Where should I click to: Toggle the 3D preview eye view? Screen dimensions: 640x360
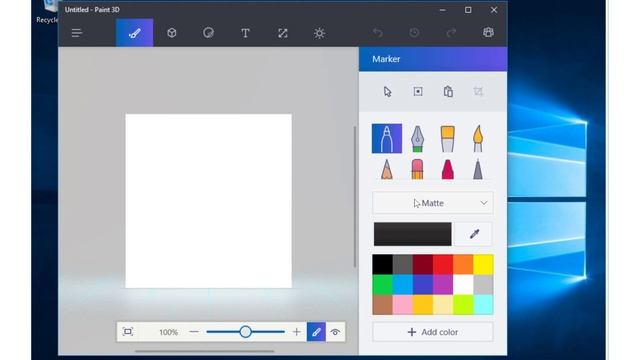tap(335, 332)
